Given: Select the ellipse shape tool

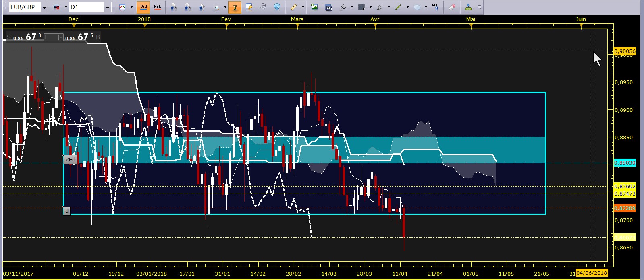Looking at the screenshot, I should point(417,7).
